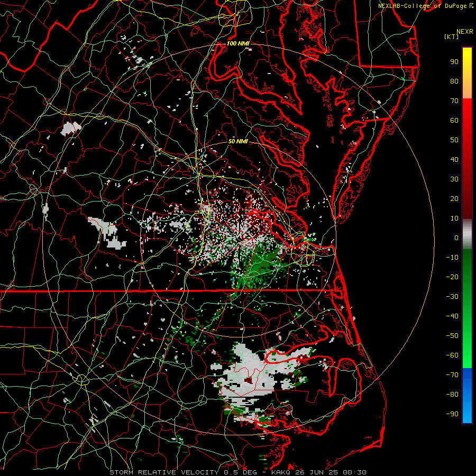
Task: Select the -60 scale value
Action: tap(452, 355)
